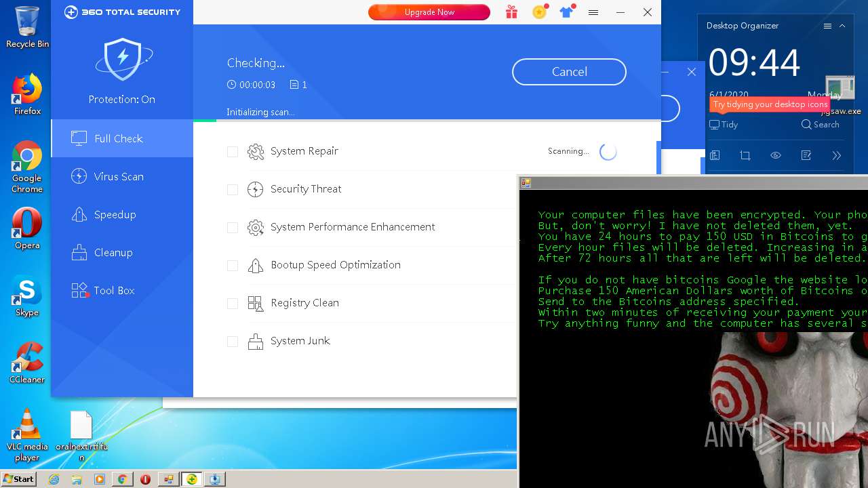This screenshot has height=488, width=868.
Task: Launch Google Chrome from desktop
Action: pos(27,167)
